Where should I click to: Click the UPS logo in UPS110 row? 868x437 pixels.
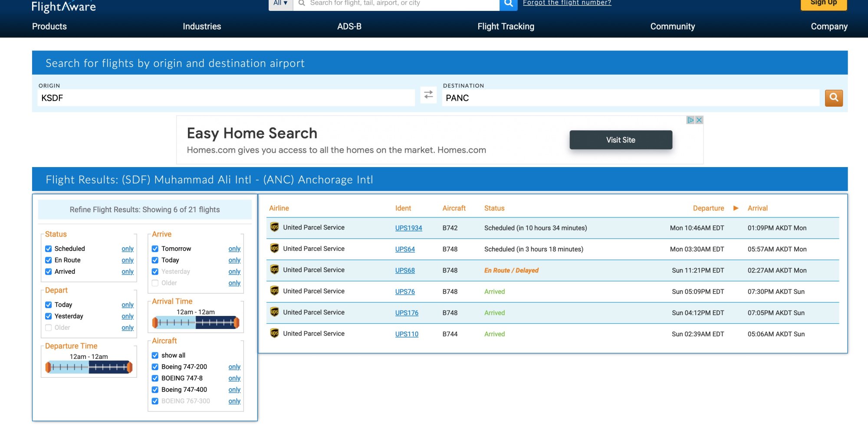tap(274, 333)
